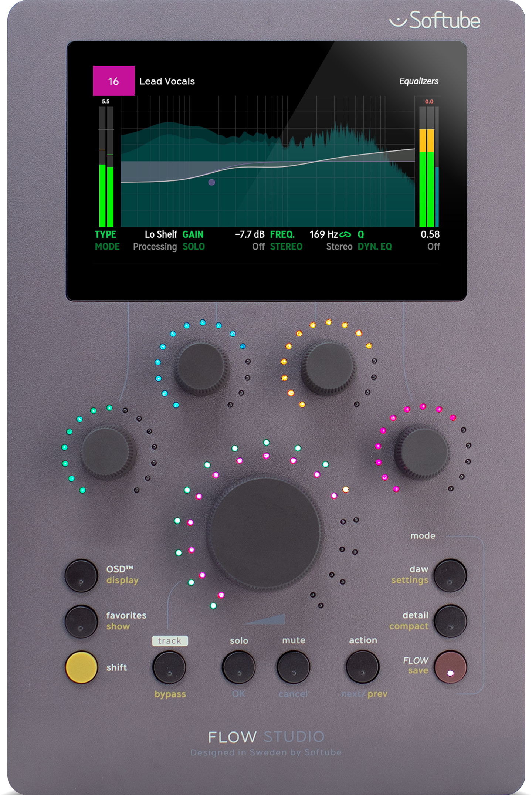Click the SOLO parameter label on the display

pos(193,247)
